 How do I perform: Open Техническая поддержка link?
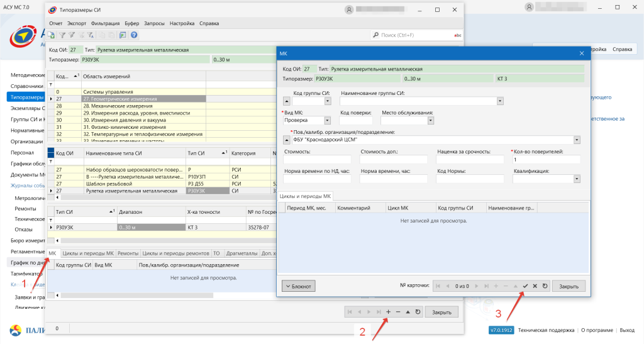[546, 330]
